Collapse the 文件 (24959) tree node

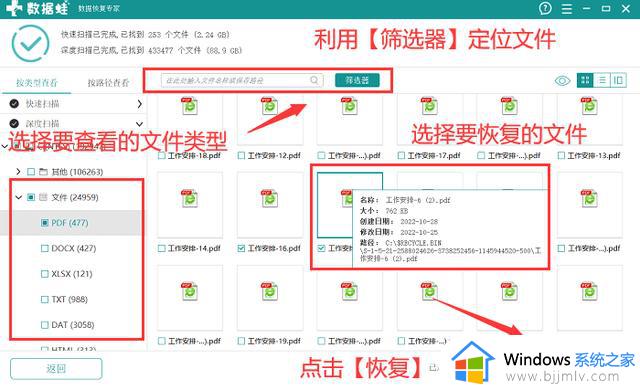[18, 197]
